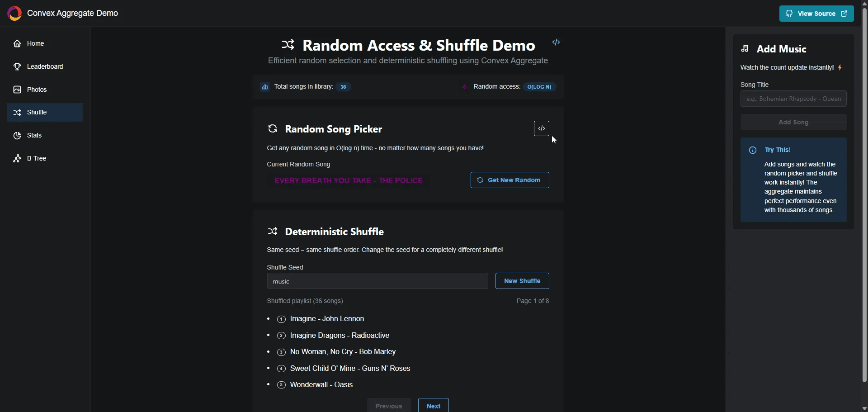Open Photos section in sidebar
The height and width of the screenshot is (412, 868).
coord(37,90)
